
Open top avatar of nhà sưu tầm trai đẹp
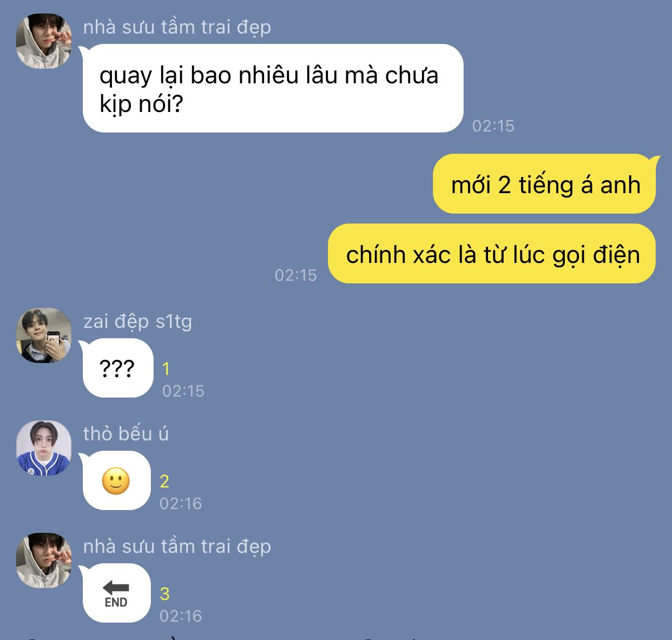tap(44, 41)
